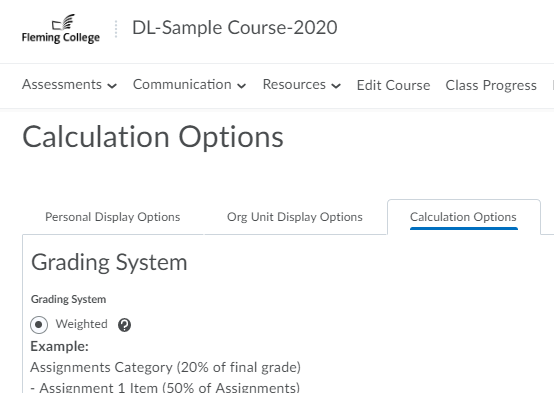
Task: Click the dotted separator beside the logo
Action: click(116, 29)
